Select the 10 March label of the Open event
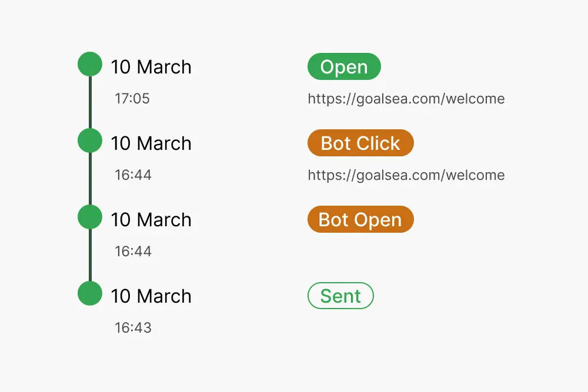The width and height of the screenshot is (588, 392). pos(151,66)
